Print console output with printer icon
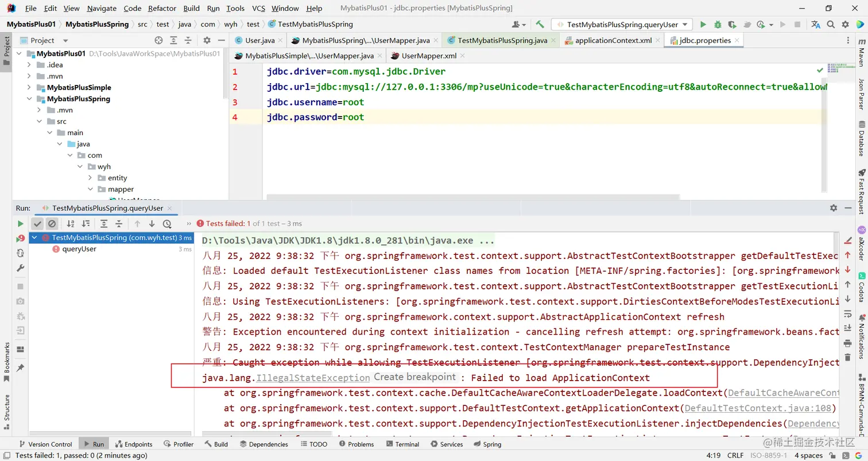 (x=848, y=343)
